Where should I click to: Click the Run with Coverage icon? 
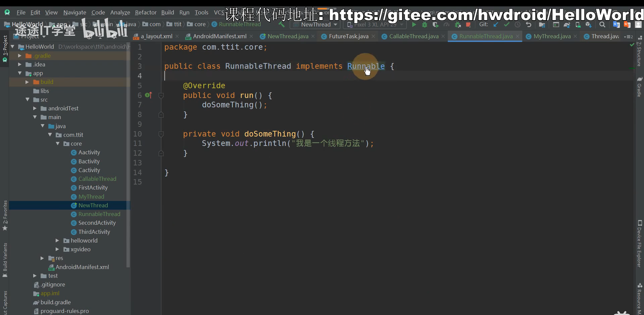(436, 24)
